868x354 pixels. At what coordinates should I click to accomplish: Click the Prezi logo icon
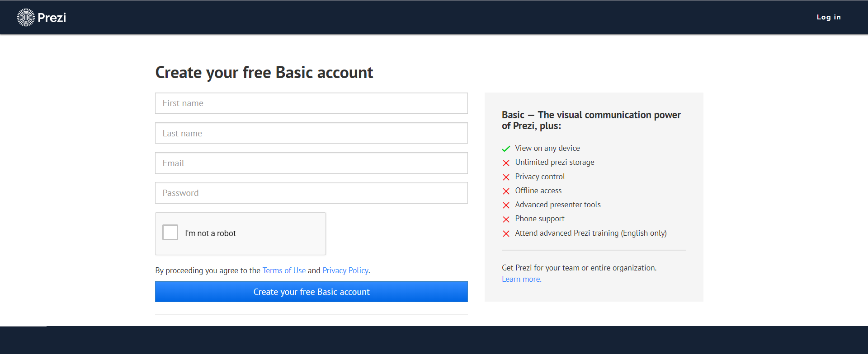pyautogui.click(x=26, y=17)
